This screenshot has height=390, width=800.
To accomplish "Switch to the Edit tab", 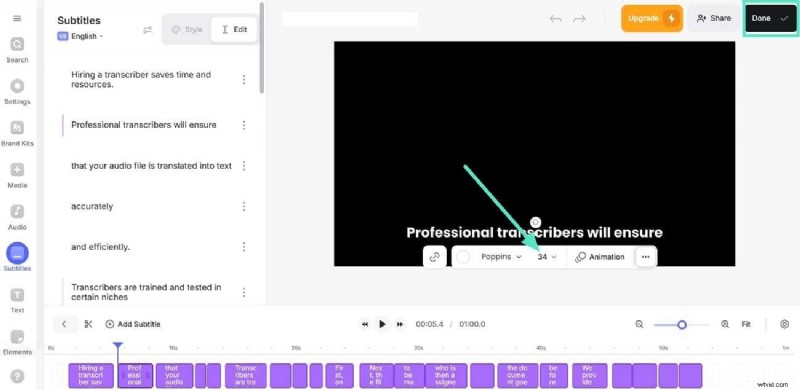I will click(x=234, y=30).
